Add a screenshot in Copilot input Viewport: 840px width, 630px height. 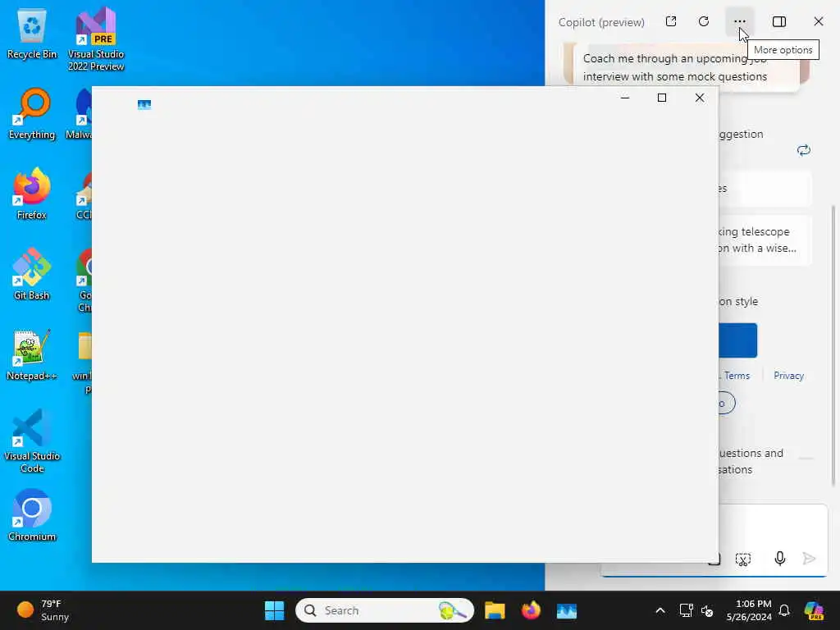(743, 559)
